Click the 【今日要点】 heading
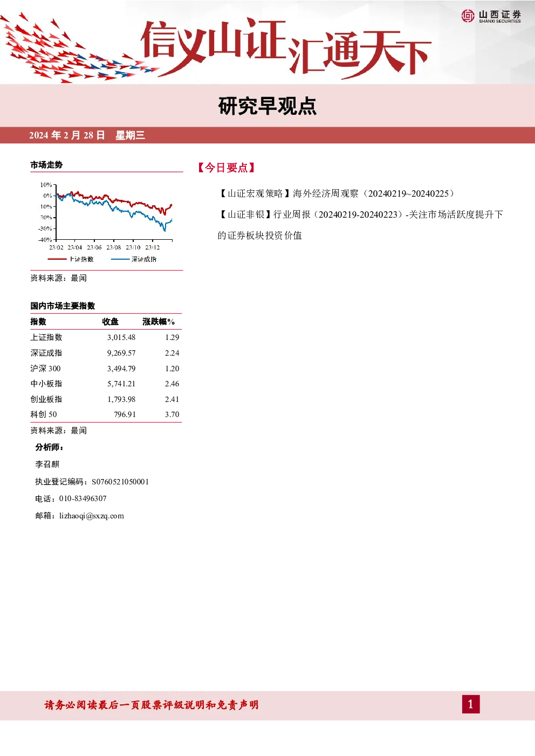Viewport: 535px width, 756px height. [226, 168]
